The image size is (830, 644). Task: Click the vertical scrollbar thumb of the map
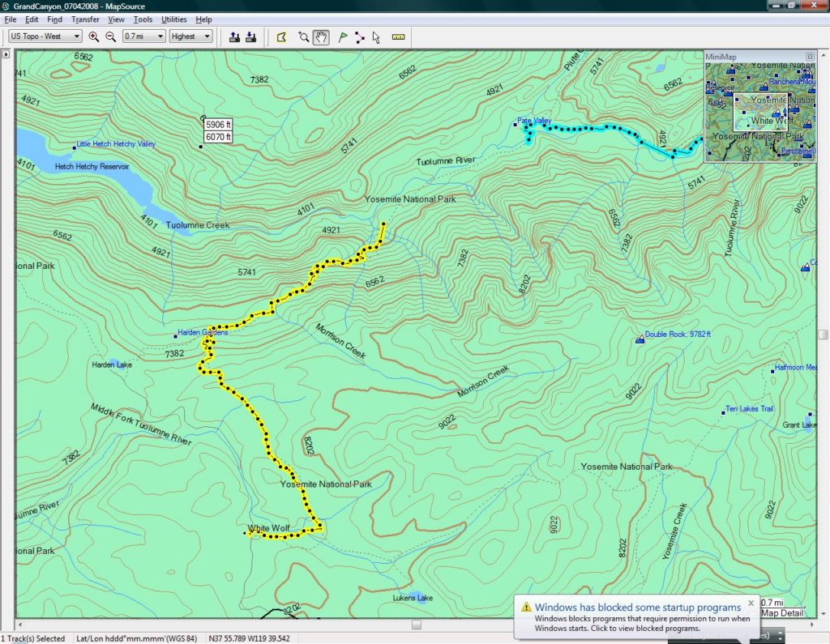pyautogui.click(x=824, y=335)
